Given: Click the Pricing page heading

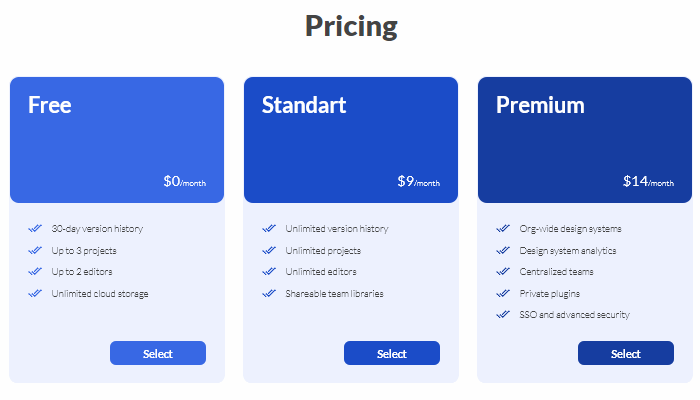Looking at the screenshot, I should click(351, 27).
